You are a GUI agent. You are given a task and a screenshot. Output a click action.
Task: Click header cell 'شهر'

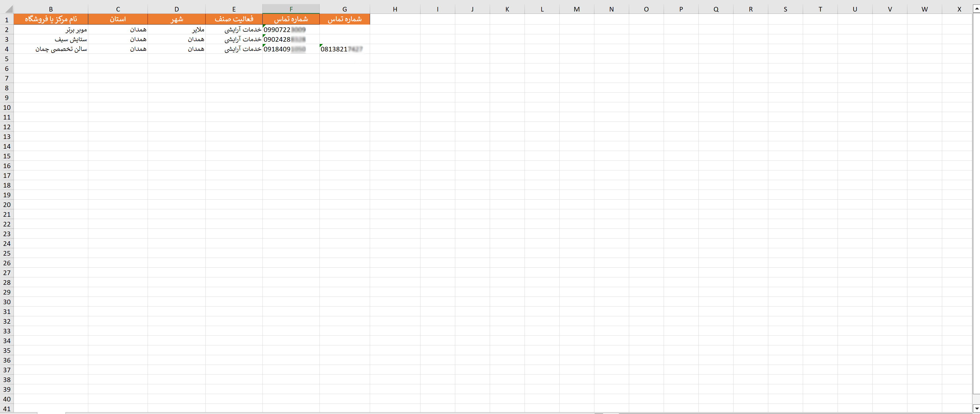click(x=176, y=19)
